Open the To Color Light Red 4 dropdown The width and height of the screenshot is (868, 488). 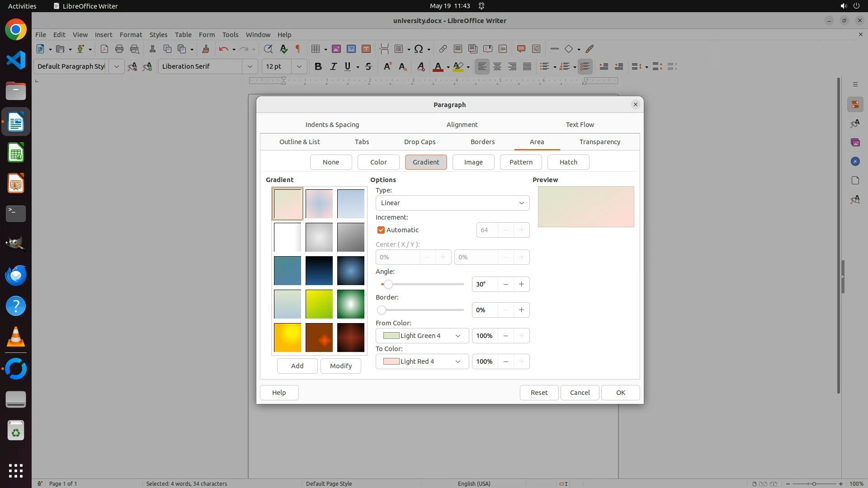[x=422, y=361]
